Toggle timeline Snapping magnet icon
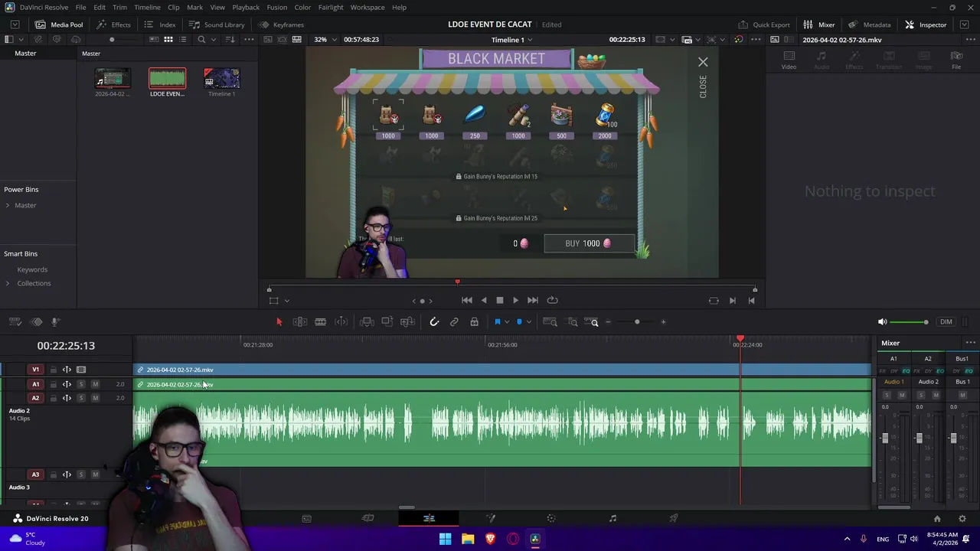The height and width of the screenshot is (551, 980). (x=434, y=322)
